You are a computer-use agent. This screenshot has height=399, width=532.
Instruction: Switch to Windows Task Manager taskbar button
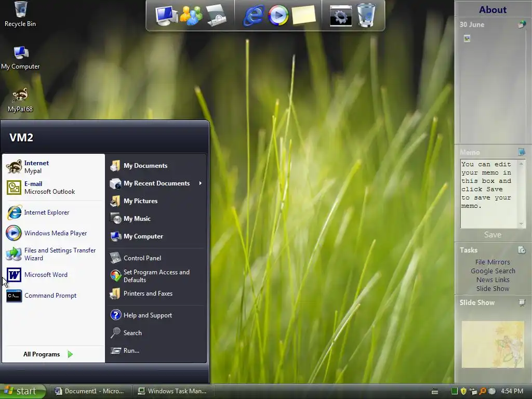tap(172, 391)
